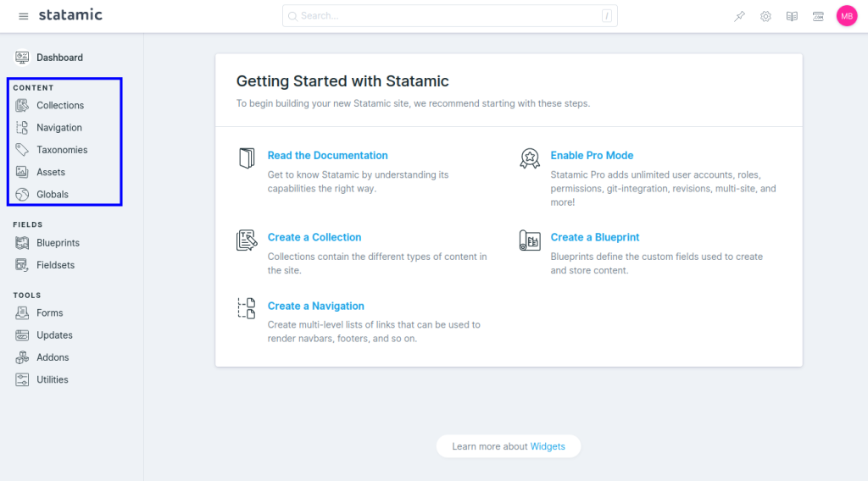Click the Enable Pro Mode link
The height and width of the screenshot is (481, 868).
592,155
